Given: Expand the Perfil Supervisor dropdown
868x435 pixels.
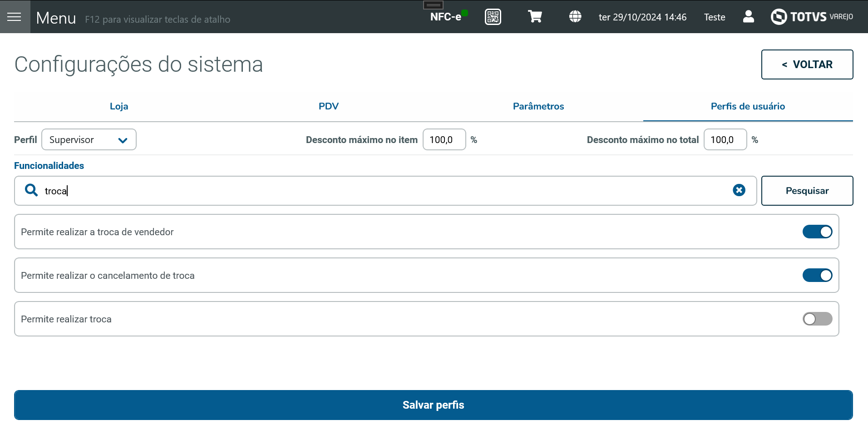Looking at the screenshot, I should (89, 140).
